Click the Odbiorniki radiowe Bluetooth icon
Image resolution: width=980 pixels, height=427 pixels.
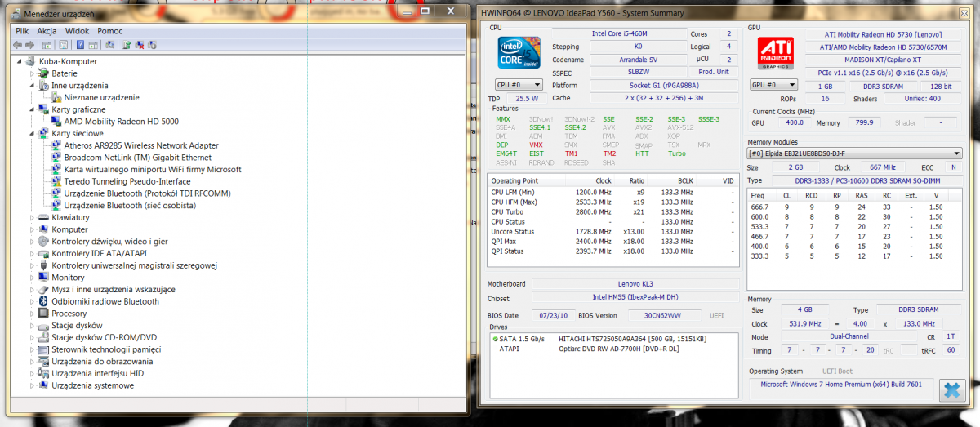44,301
